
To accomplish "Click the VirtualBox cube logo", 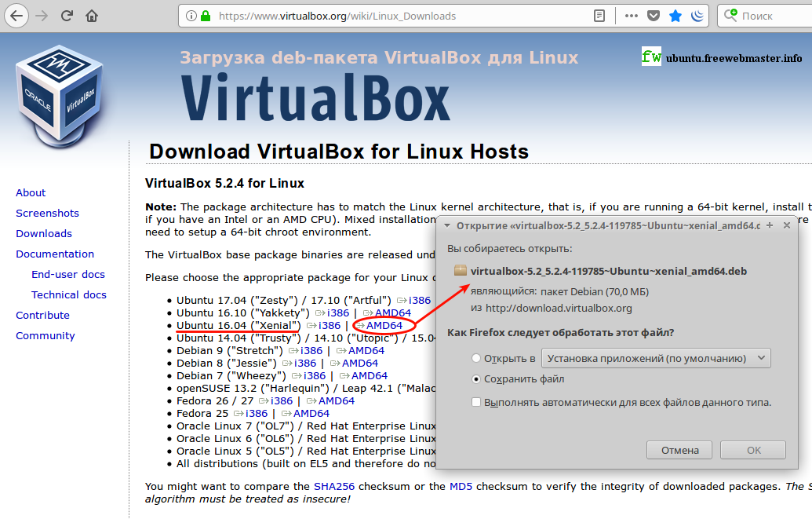I will [x=60, y=96].
